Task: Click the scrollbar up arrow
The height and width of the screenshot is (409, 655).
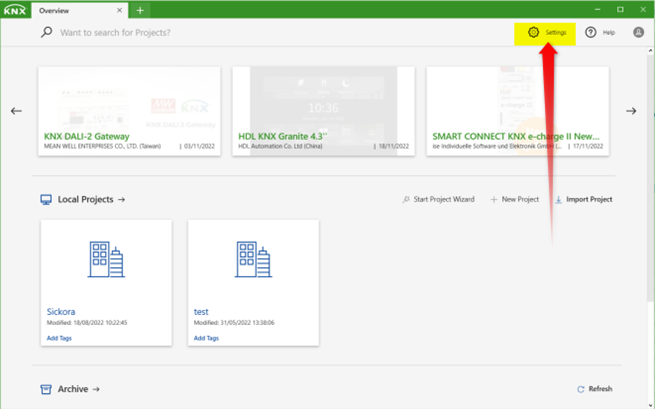Action: (650, 51)
